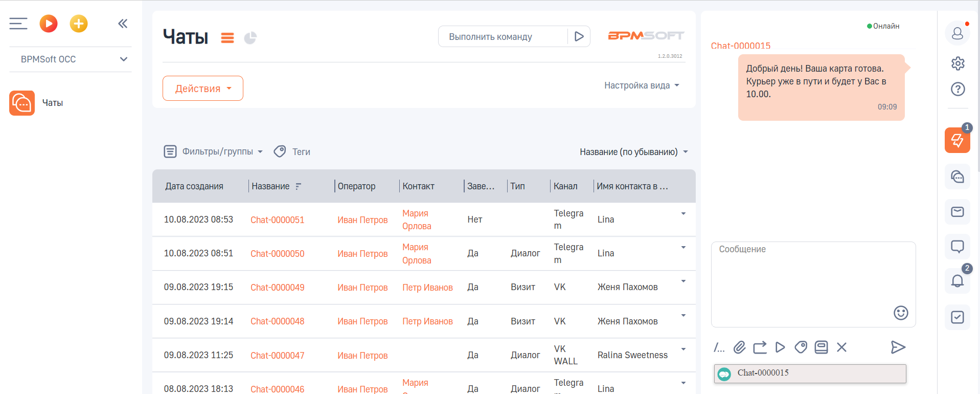The height and width of the screenshot is (394, 980).
Task: Switch to list view icon next to Чаты
Action: pyautogui.click(x=227, y=38)
